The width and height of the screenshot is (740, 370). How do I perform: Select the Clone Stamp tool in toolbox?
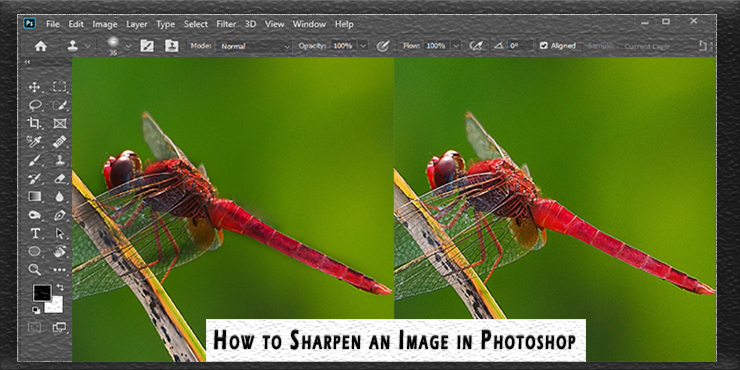(x=59, y=160)
